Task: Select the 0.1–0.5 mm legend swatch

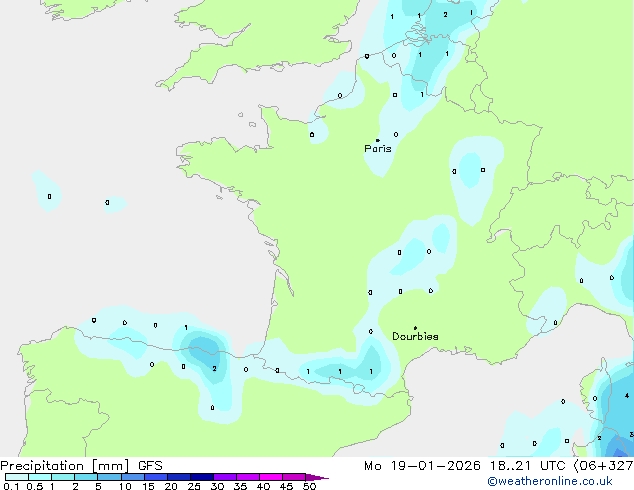Action: pyautogui.click(x=17, y=477)
